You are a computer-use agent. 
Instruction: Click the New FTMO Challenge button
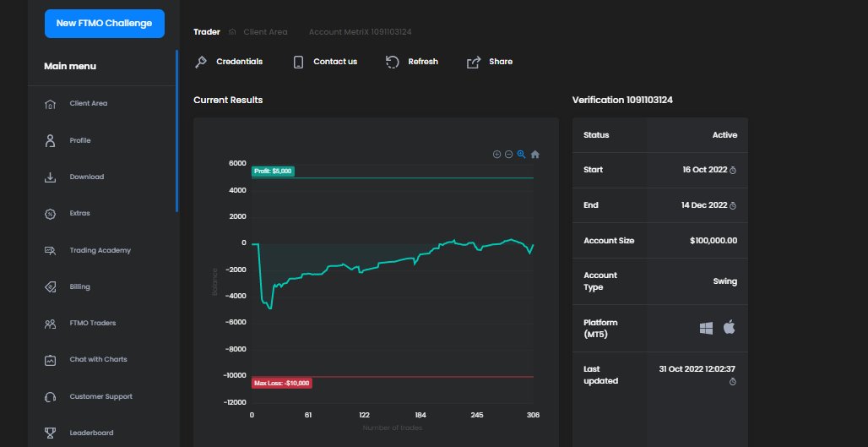[x=105, y=24]
